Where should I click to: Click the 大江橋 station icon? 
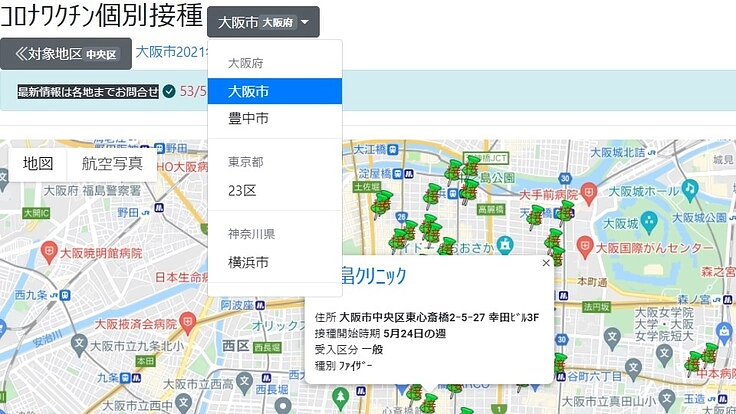point(393,150)
